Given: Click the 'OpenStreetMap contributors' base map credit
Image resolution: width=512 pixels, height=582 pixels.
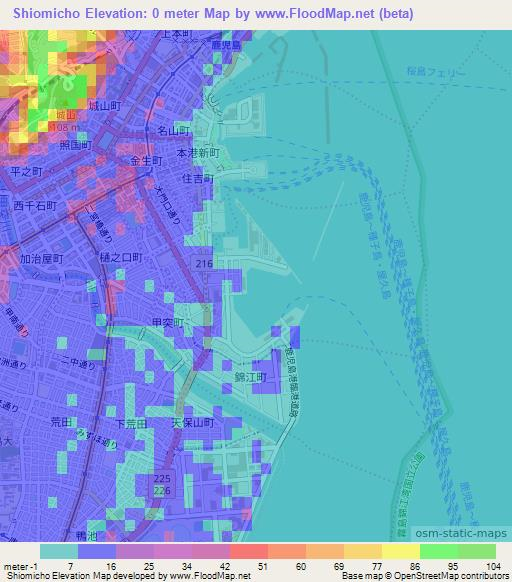Looking at the screenshot, I should click(x=451, y=576).
